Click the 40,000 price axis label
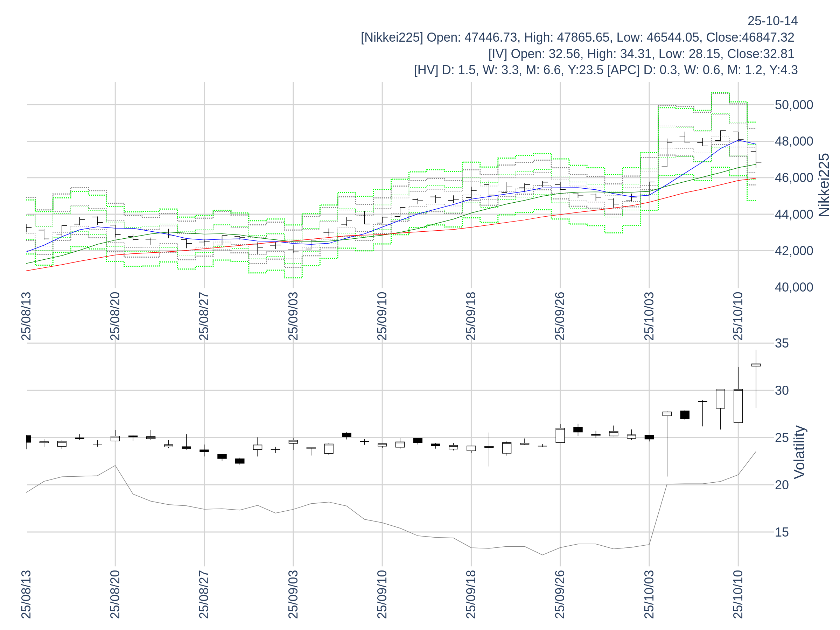 coord(794,287)
